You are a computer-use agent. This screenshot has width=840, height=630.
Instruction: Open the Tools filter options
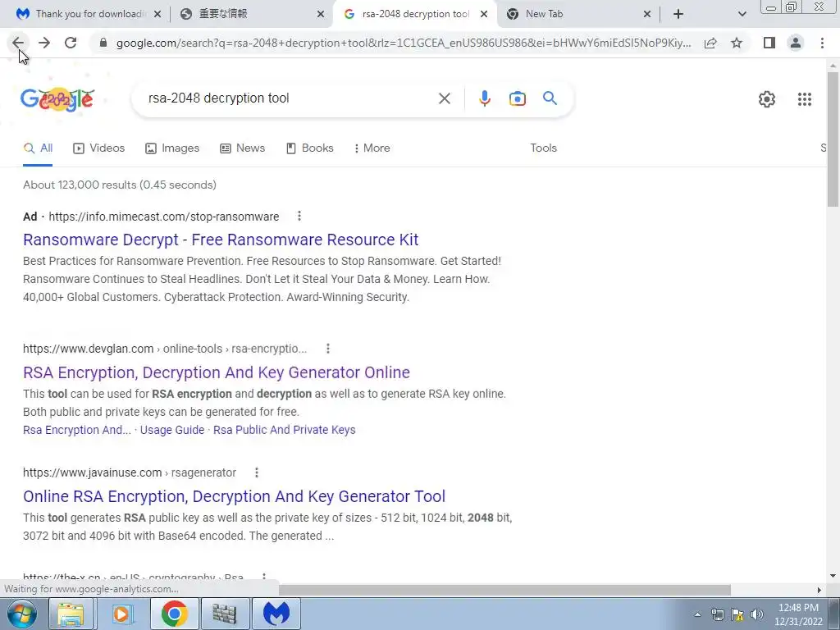coord(543,148)
